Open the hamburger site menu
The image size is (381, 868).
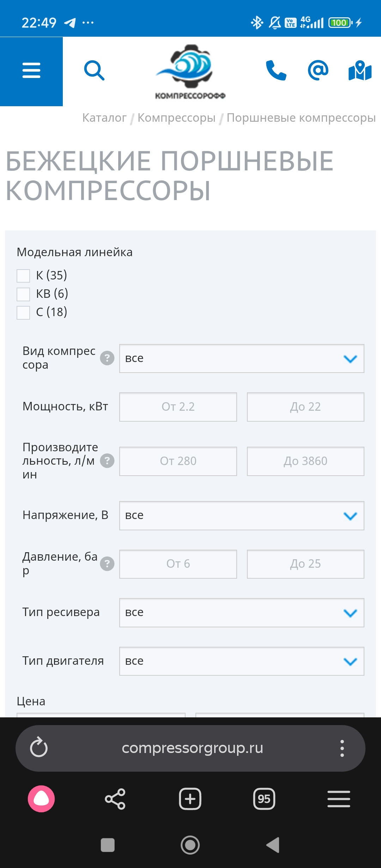pyautogui.click(x=31, y=71)
